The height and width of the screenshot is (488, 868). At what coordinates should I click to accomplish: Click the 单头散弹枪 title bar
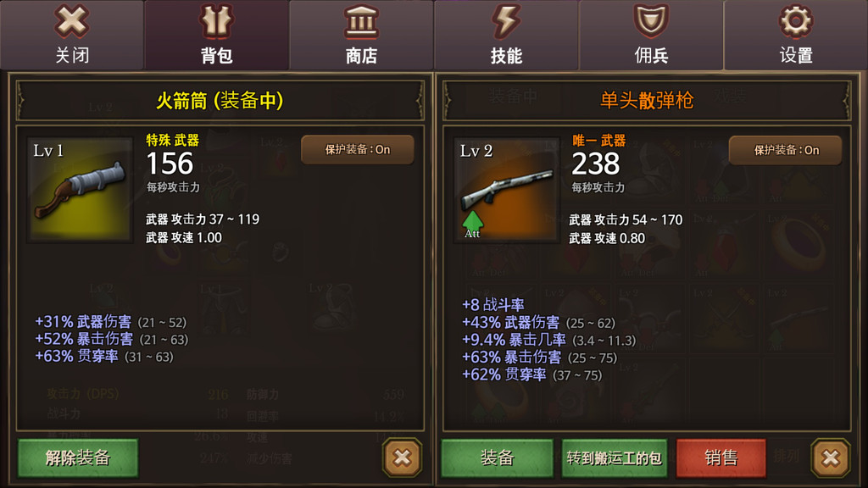pyautogui.click(x=647, y=101)
